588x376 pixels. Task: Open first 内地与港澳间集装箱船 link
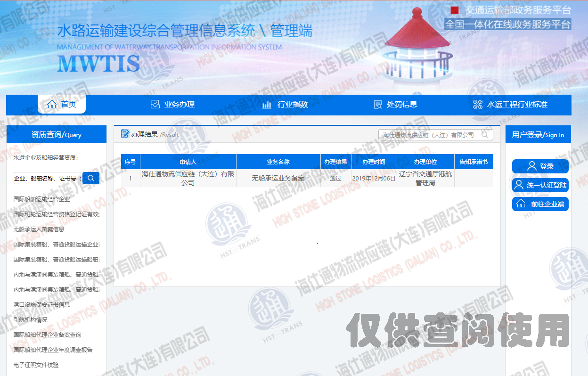tap(57, 275)
